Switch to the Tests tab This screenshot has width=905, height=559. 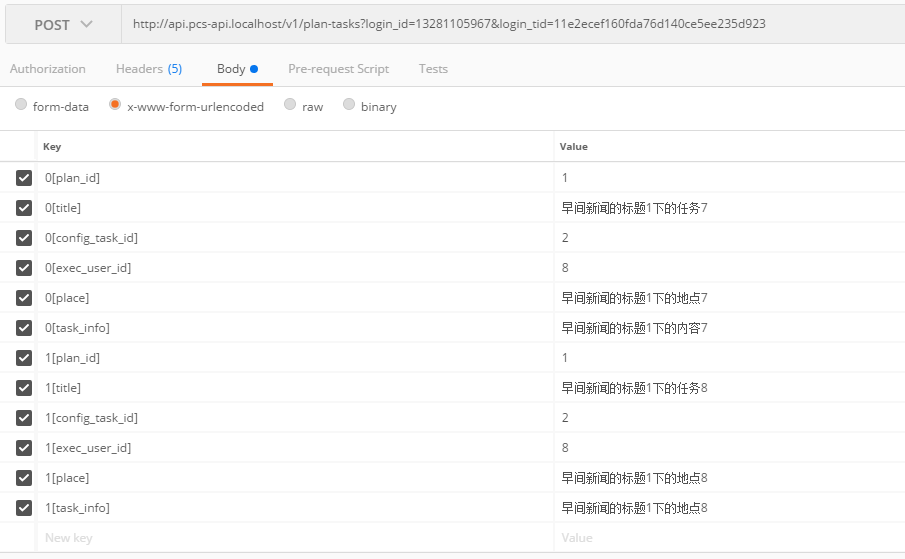[x=433, y=69]
